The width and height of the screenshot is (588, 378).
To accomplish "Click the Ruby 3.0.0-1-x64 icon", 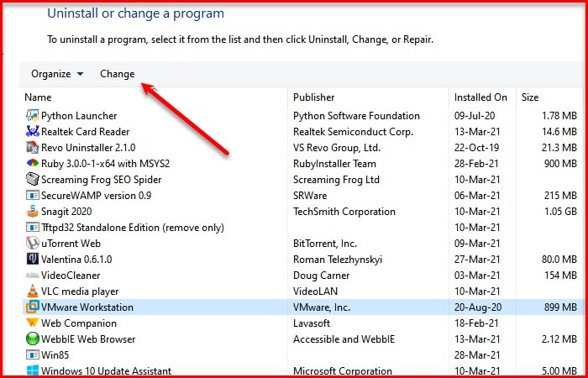I will click(x=33, y=164).
